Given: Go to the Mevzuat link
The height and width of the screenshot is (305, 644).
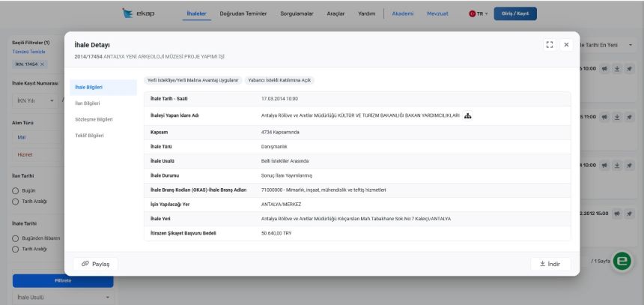Looking at the screenshot, I should click(437, 13).
